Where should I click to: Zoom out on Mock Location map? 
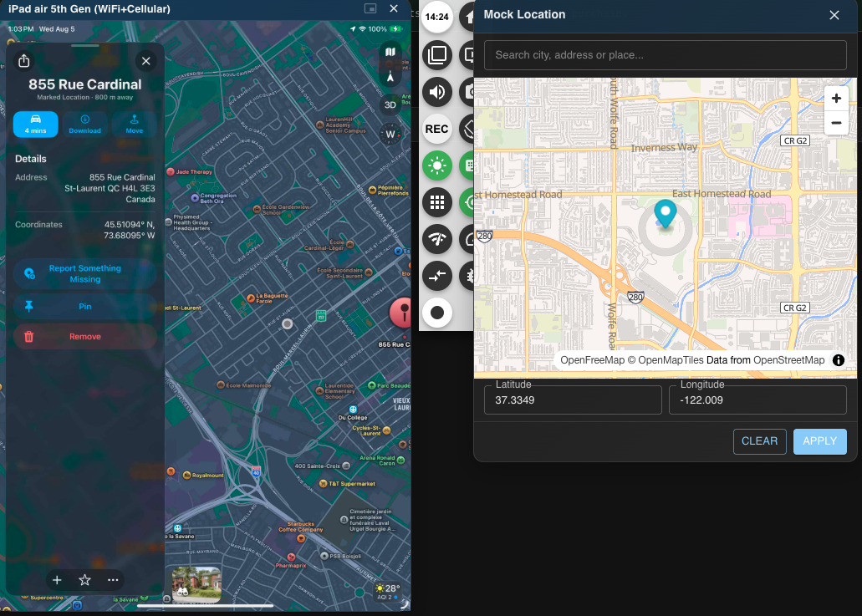click(x=836, y=123)
